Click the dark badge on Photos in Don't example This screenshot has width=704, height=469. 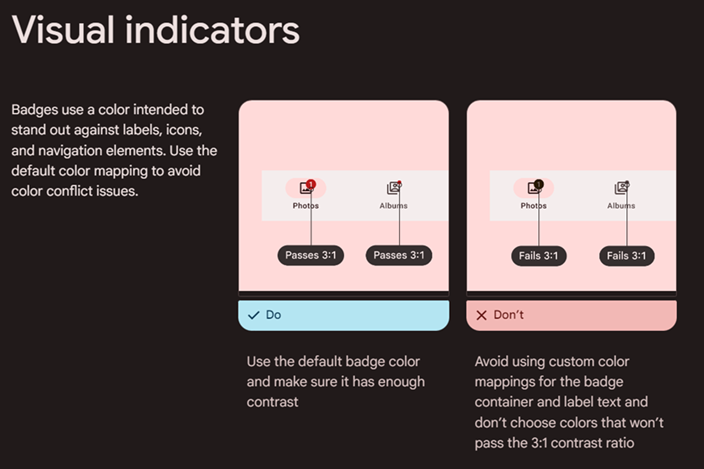(x=539, y=184)
